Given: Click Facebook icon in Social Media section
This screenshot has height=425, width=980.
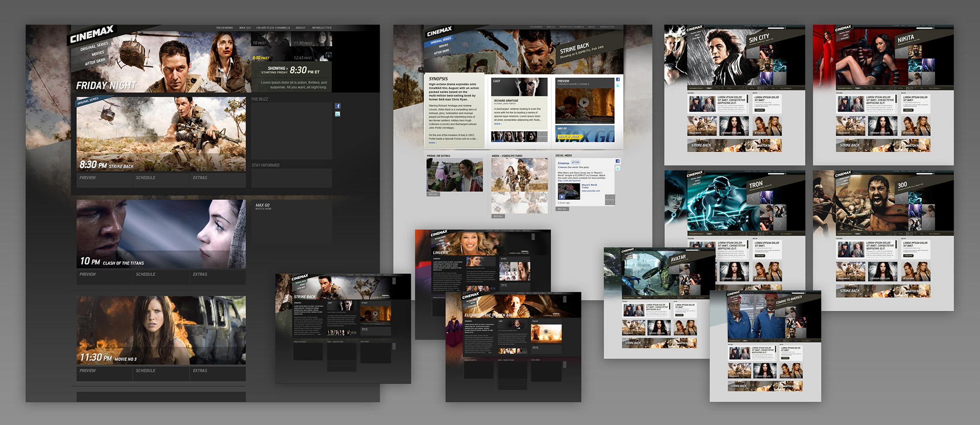Looking at the screenshot, I should [618, 161].
